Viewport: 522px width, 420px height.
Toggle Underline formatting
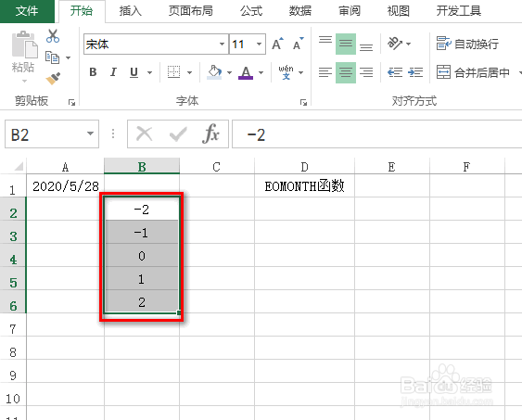pyautogui.click(x=134, y=72)
